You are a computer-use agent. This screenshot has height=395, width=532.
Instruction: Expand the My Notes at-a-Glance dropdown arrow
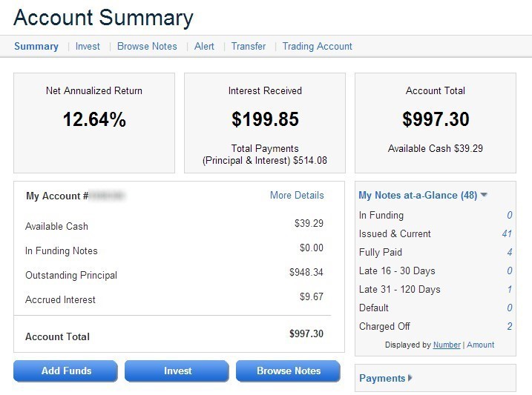coord(484,196)
